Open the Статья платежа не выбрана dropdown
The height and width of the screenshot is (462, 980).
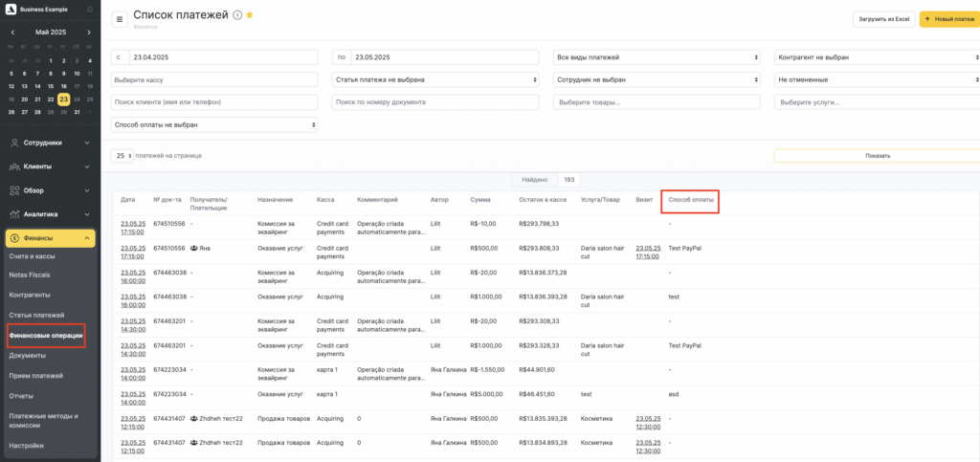[x=435, y=80]
